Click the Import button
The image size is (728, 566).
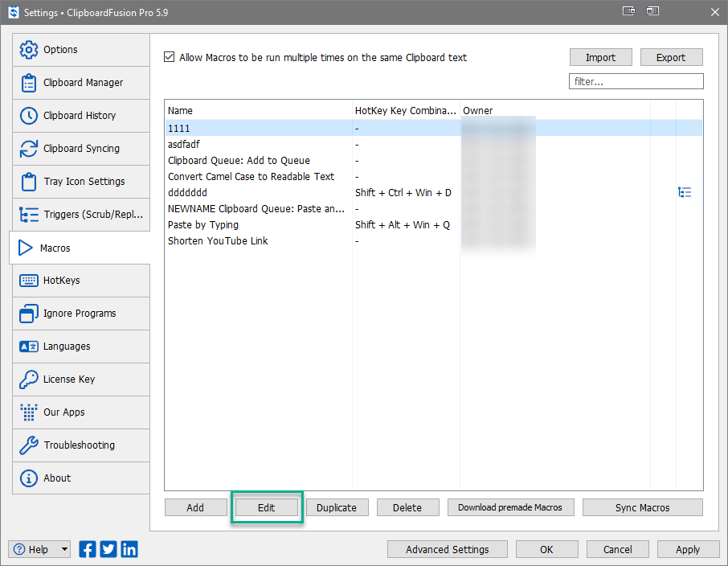601,57
